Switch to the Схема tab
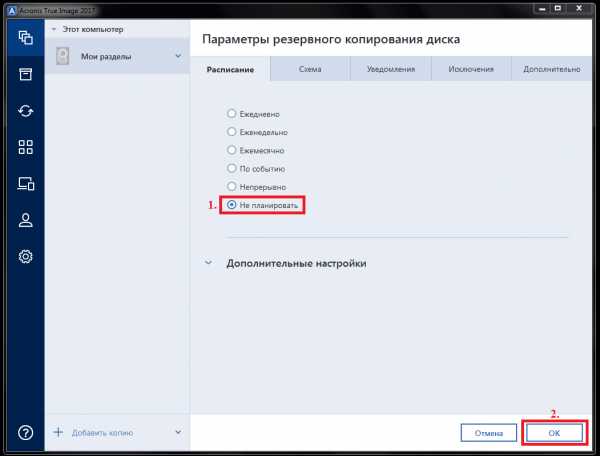This screenshot has width=600, height=456. pyautogui.click(x=309, y=69)
